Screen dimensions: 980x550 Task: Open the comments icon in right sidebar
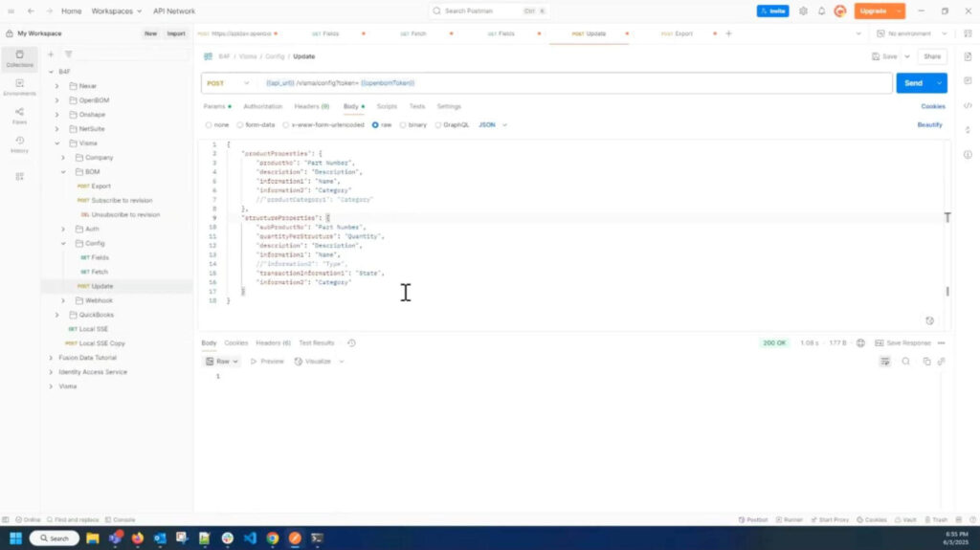click(968, 80)
